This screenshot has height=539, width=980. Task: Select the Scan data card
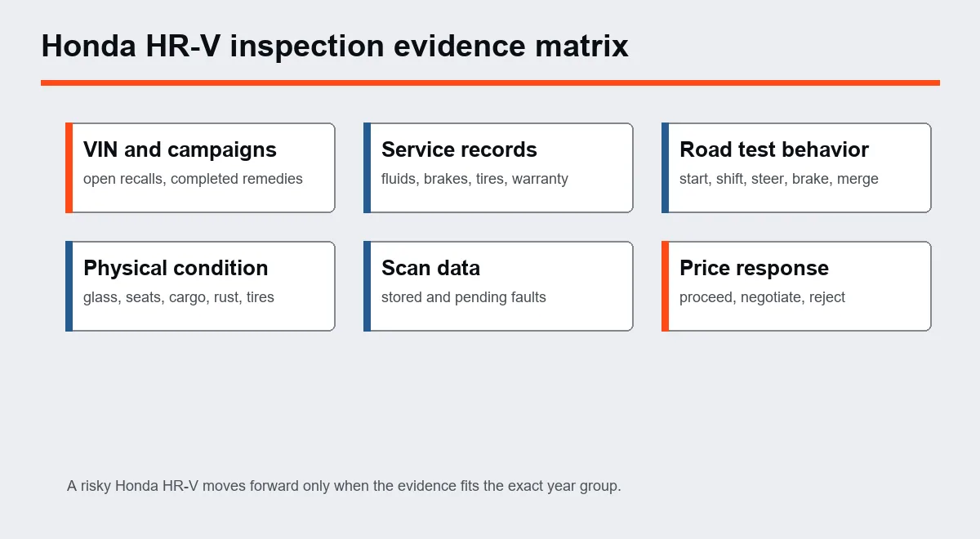click(498, 286)
